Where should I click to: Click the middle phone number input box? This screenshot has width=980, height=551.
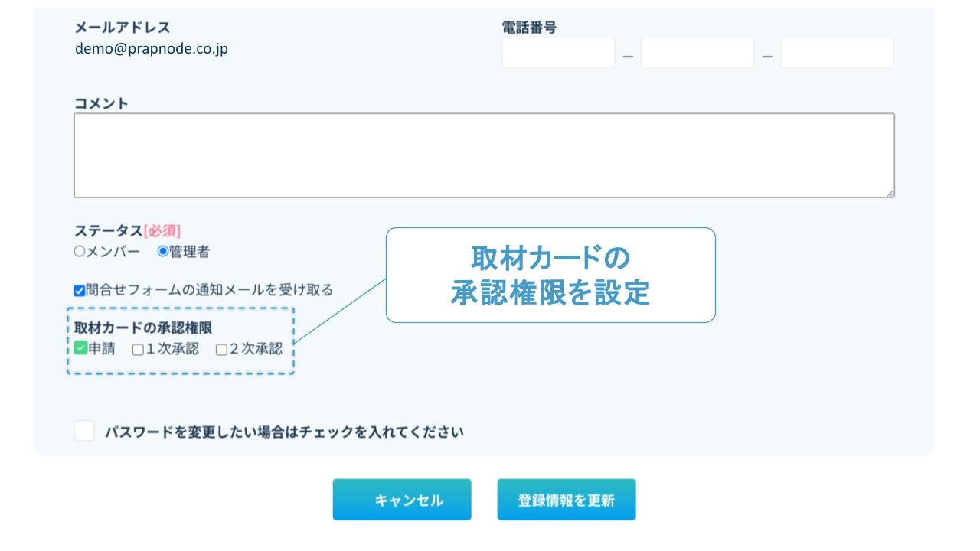pyautogui.click(x=697, y=53)
